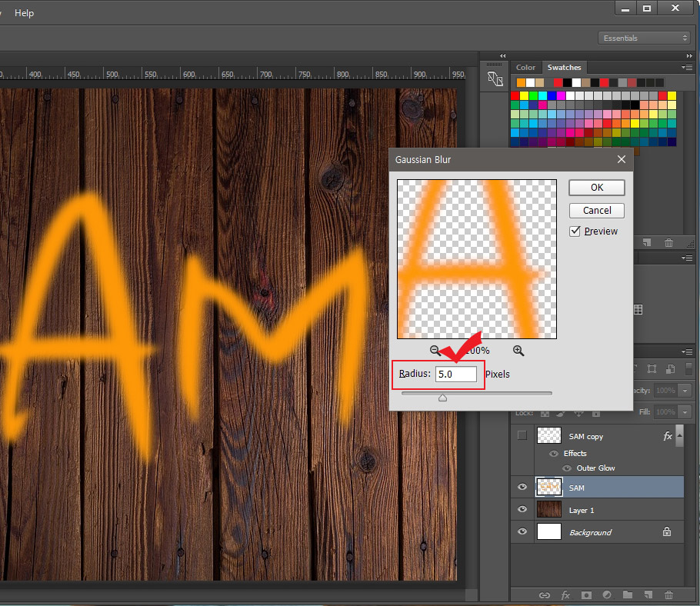Click the new item icon in upper panel
This screenshot has height=606, width=700.
[647, 243]
